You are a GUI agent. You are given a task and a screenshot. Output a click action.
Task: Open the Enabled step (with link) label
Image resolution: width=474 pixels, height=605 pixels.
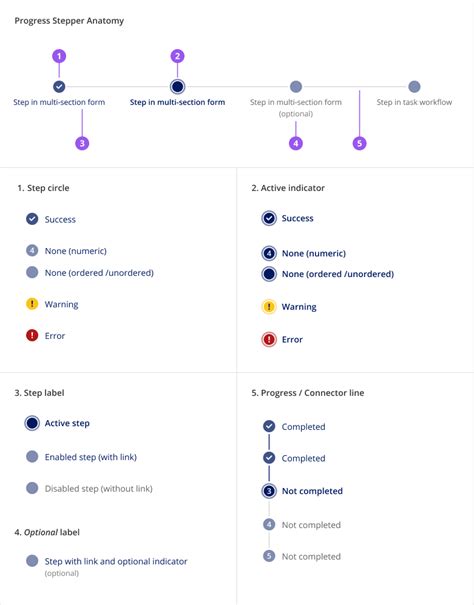point(91,457)
